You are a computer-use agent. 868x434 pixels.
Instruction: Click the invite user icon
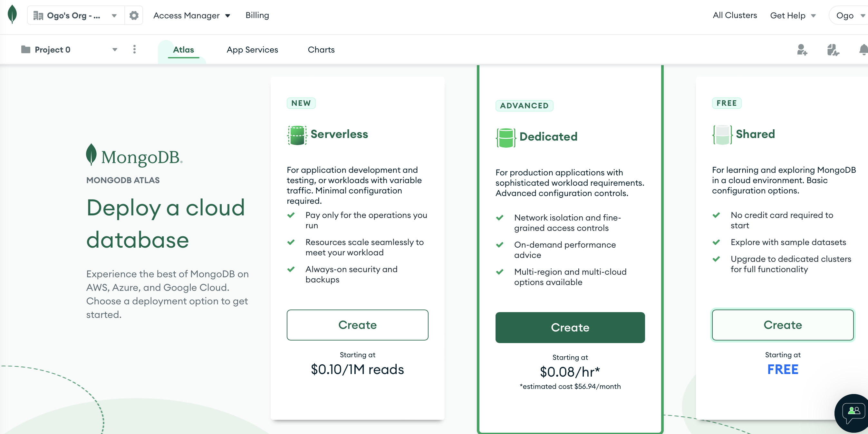pos(802,50)
